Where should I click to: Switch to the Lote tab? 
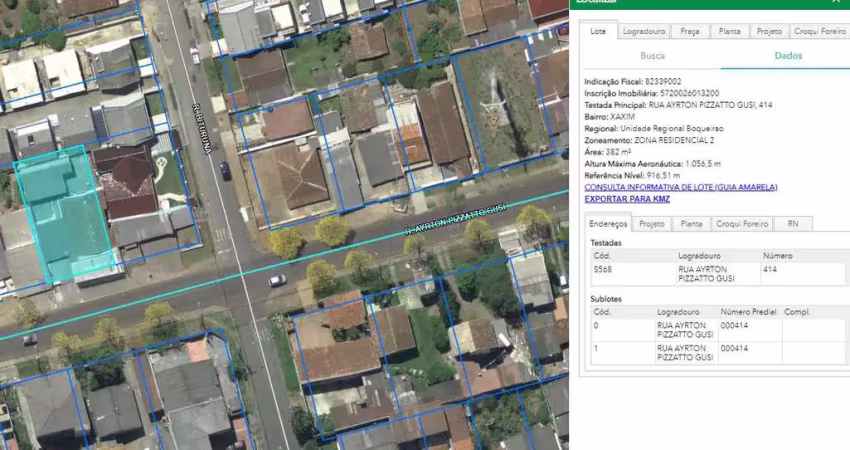[598, 31]
